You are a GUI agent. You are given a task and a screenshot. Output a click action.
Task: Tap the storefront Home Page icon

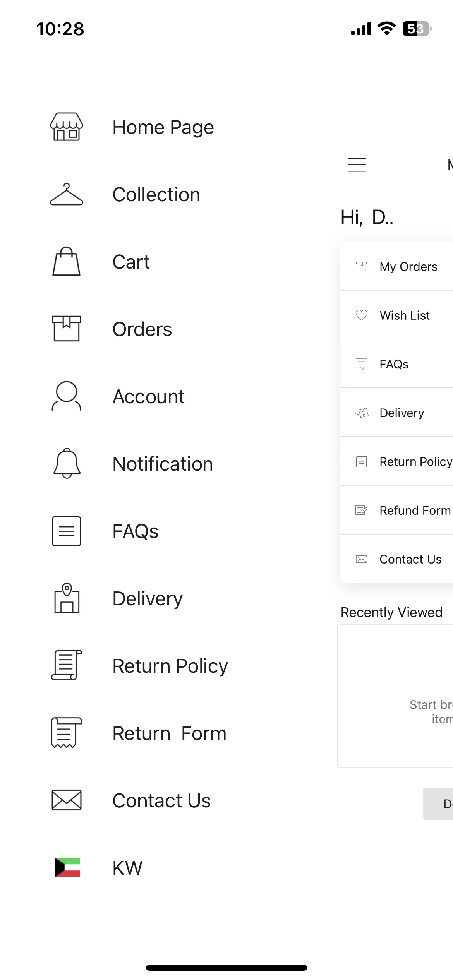click(x=67, y=127)
